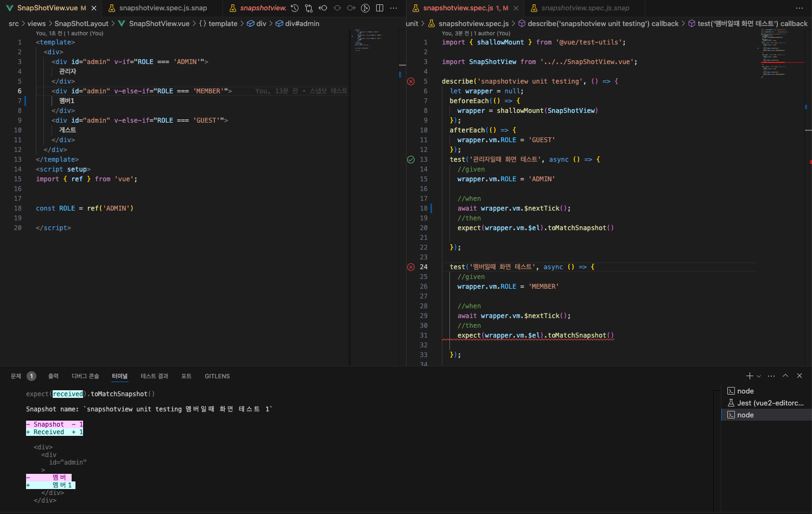This screenshot has height=514, width=812.
Task: Click the problems count badge showing 1
Action: point(31,376)
